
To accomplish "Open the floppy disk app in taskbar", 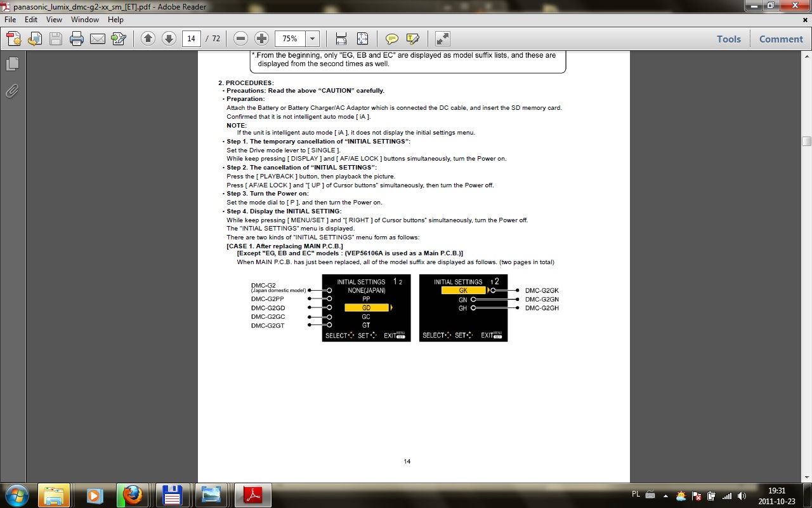I will (x=173, y=495).
